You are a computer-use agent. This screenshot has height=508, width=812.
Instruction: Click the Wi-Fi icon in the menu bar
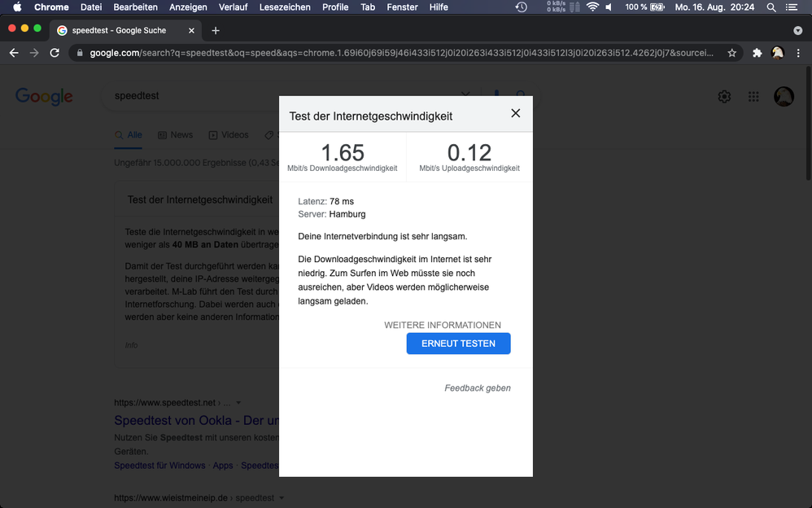tap(592, 7)
